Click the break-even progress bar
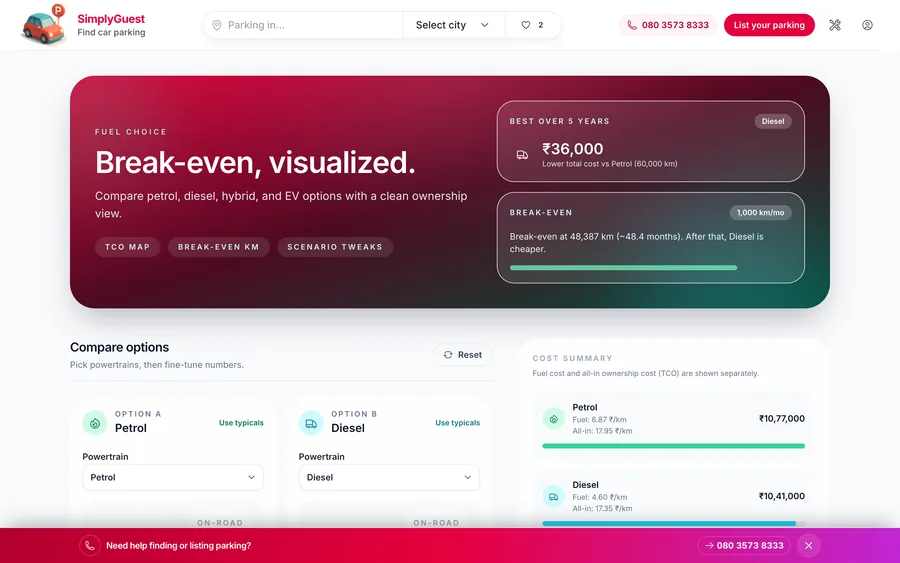 [623, 268]
